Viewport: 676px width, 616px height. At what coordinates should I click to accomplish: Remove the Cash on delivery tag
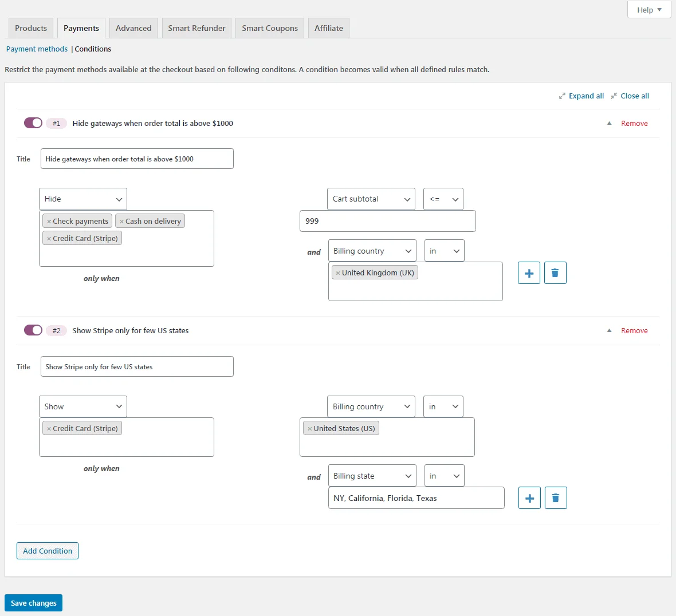pos(121,222)
